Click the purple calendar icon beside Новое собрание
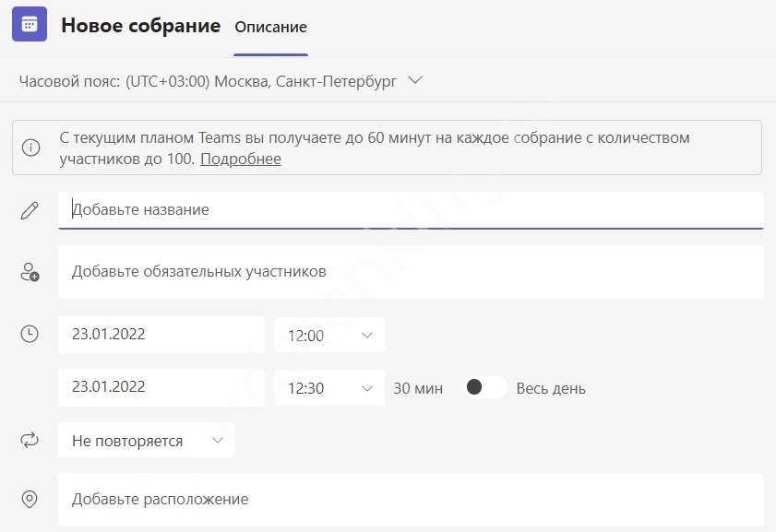Image resolution: width=776 pixels, height=532 pixels. click(30, 24)
